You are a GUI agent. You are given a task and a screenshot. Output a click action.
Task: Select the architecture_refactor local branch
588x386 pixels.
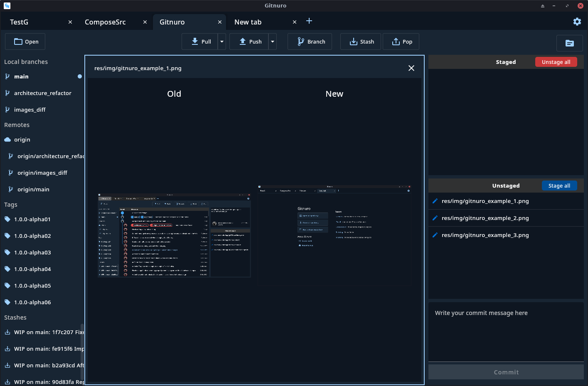[42, 93]
